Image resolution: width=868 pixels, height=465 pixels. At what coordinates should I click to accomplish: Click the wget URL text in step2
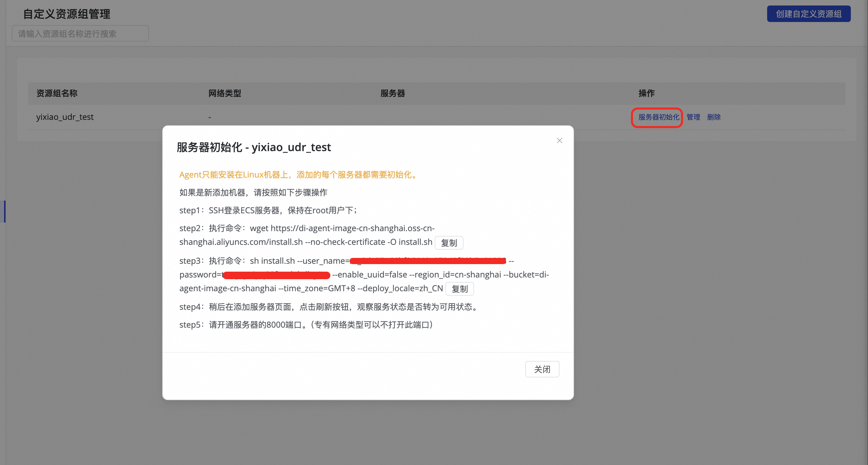click(x=352, y=228)
